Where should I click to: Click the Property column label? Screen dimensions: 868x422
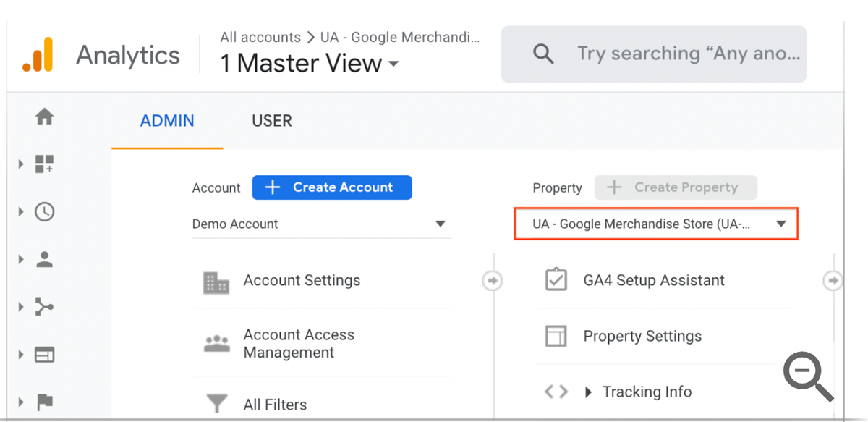(557, 188)
